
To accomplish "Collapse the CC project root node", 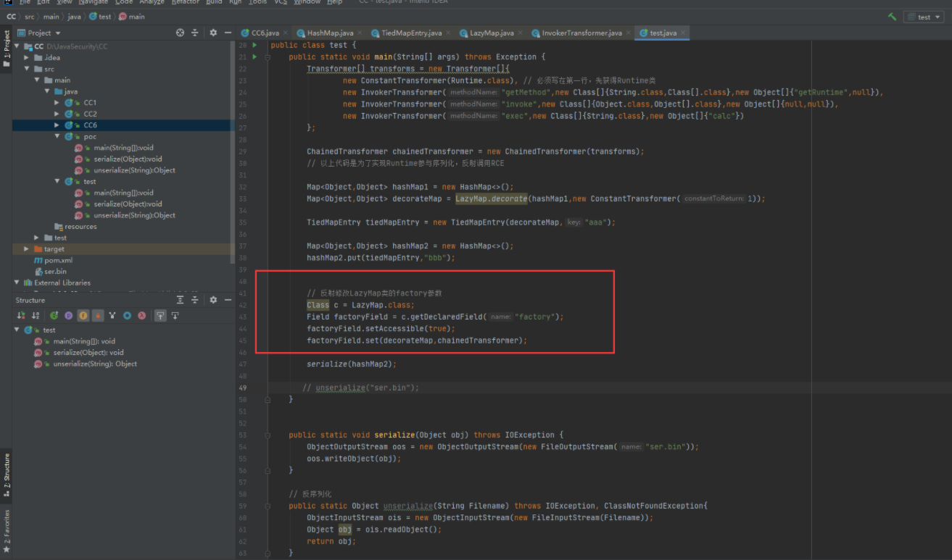I will (17, 46).
